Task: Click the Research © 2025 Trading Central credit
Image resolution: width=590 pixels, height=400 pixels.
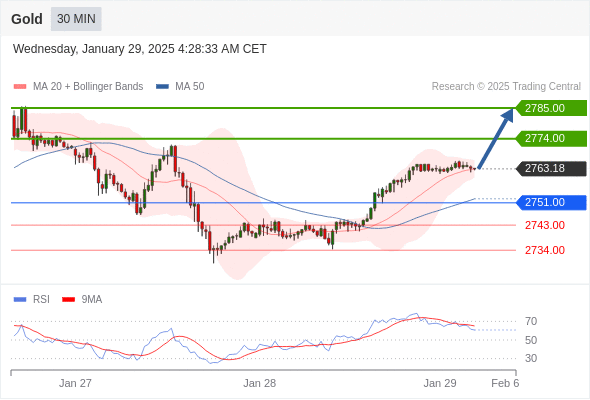Action: tap(506, 87)
